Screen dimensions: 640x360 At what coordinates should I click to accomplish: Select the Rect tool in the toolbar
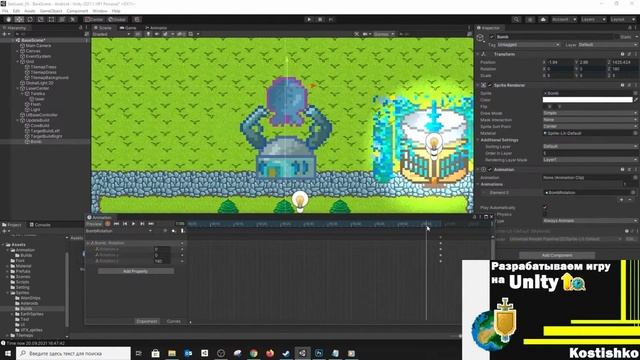tap(51, 19)
